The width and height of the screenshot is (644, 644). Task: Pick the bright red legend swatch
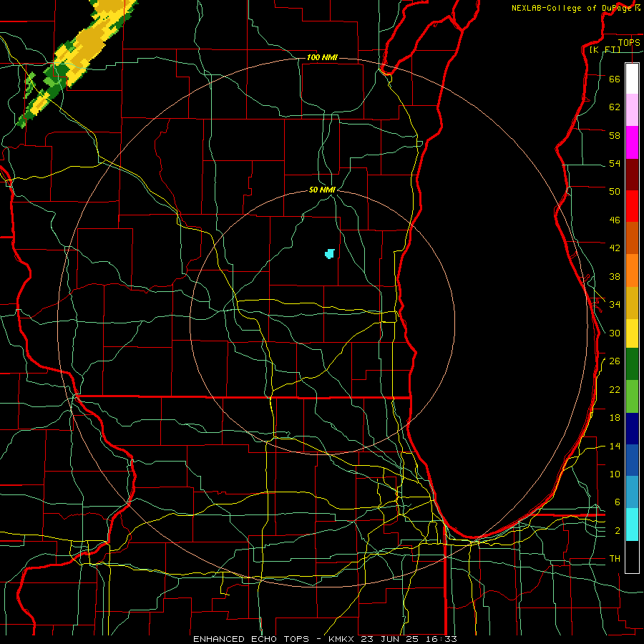pyautogui.click(x=632, y=206)
